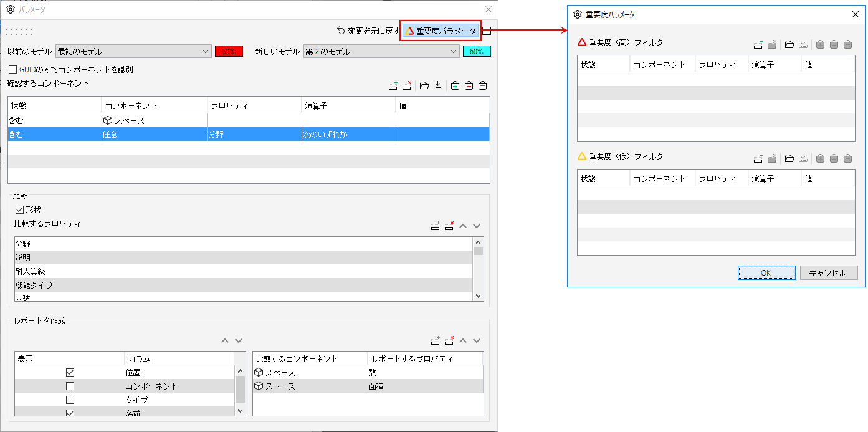This screenshot has height=432, width=868.
Task: Enable GUIDのみでコンポーネントを識別 checkbox
Action: 12,69
